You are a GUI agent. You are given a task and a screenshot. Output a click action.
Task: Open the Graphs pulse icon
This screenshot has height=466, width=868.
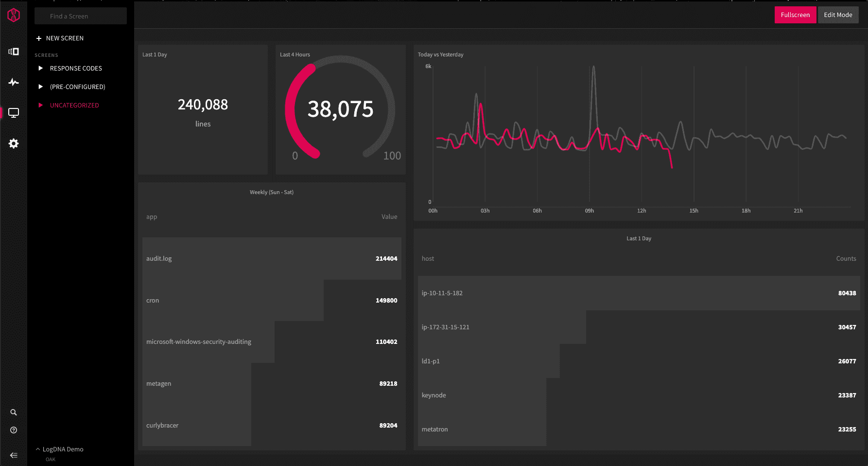[14, 82]
